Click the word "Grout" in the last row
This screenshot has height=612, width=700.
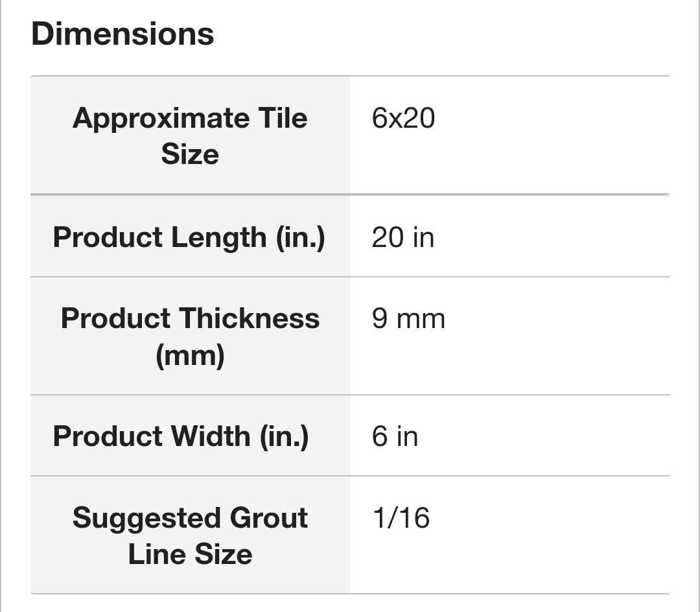[259, 518]
